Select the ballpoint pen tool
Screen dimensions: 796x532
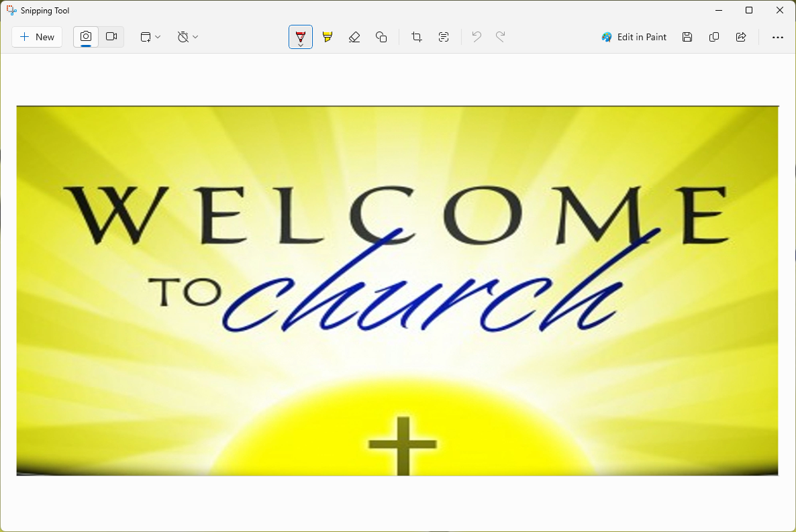tap(301, 37)
